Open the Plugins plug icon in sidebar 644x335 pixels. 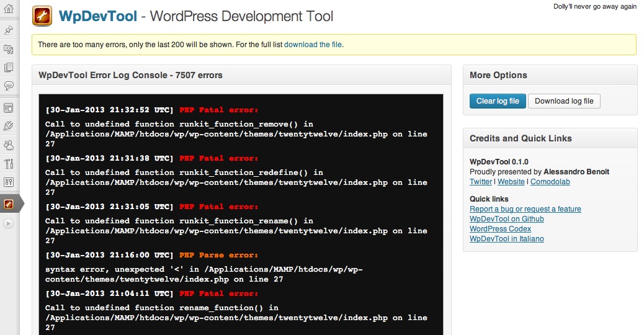tap(9, 126)
